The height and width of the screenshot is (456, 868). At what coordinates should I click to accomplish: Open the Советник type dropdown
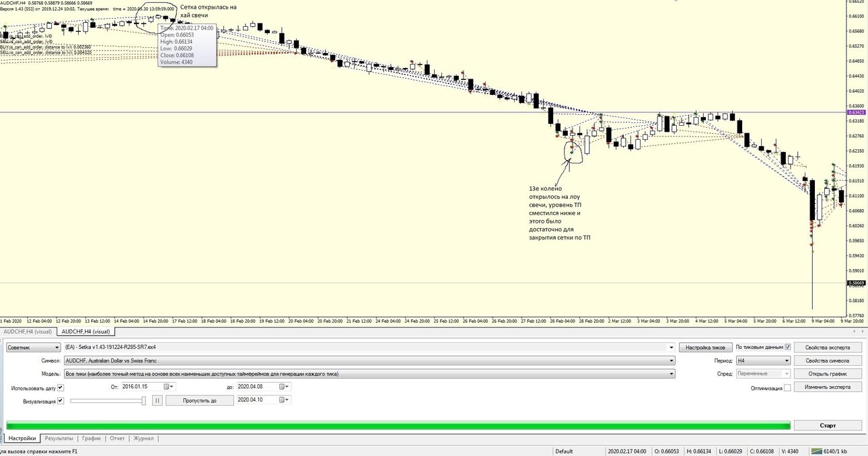(33, 348)
